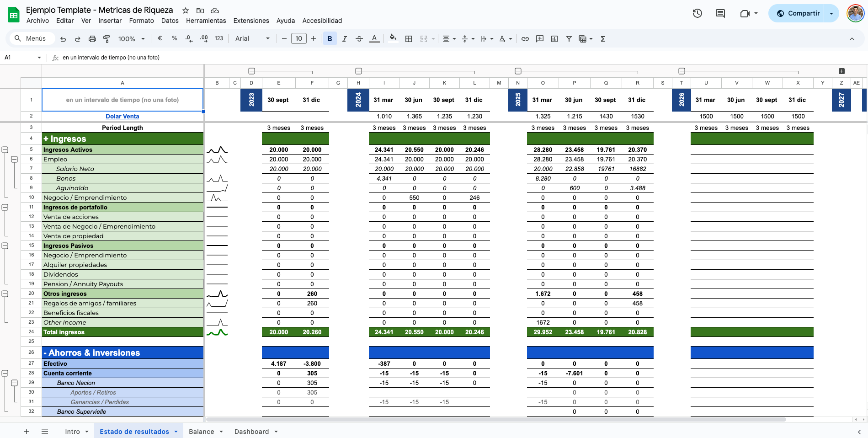Image resolution: width=868 pixels, height=438 pixels.
Task: Apply strikethrough formatting
Action: pyautogui.click(x=359, y=39)
